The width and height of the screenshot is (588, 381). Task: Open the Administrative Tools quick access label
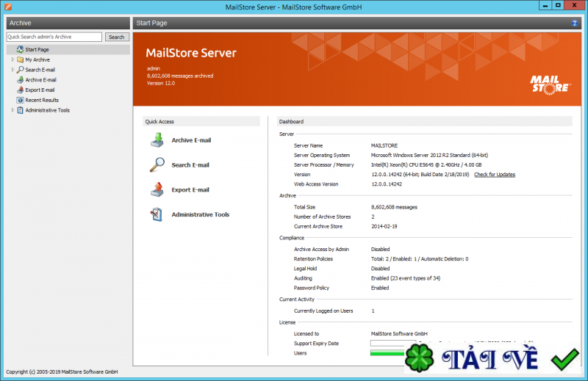(200, 215)
